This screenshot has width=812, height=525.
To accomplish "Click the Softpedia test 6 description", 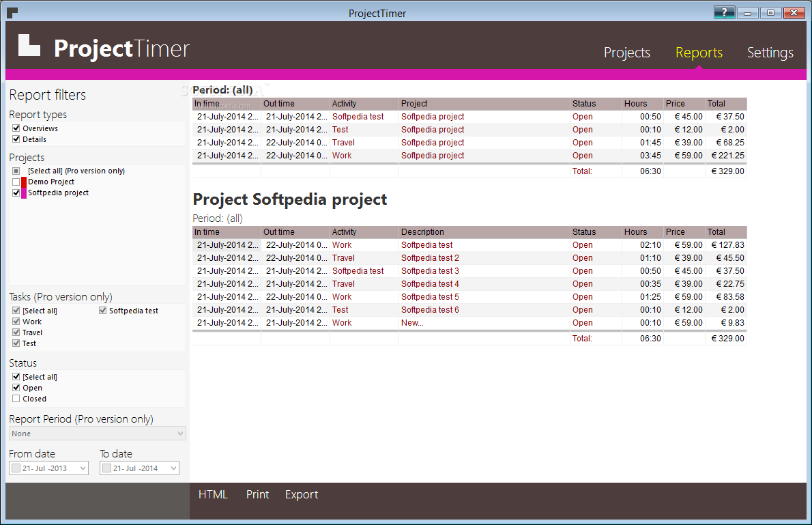I will click(430, 310).
